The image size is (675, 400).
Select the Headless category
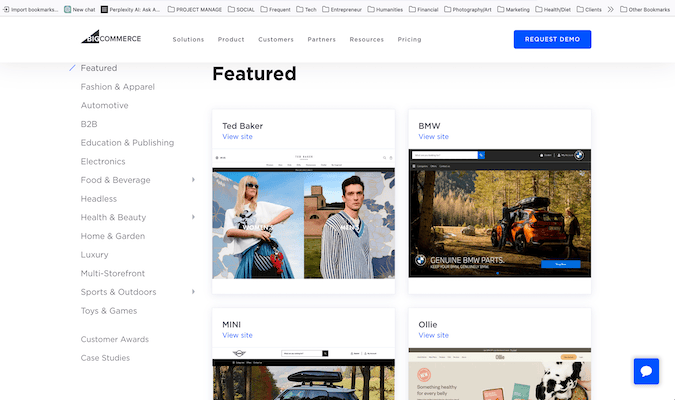pyautogui.click(x=99, y=198)
